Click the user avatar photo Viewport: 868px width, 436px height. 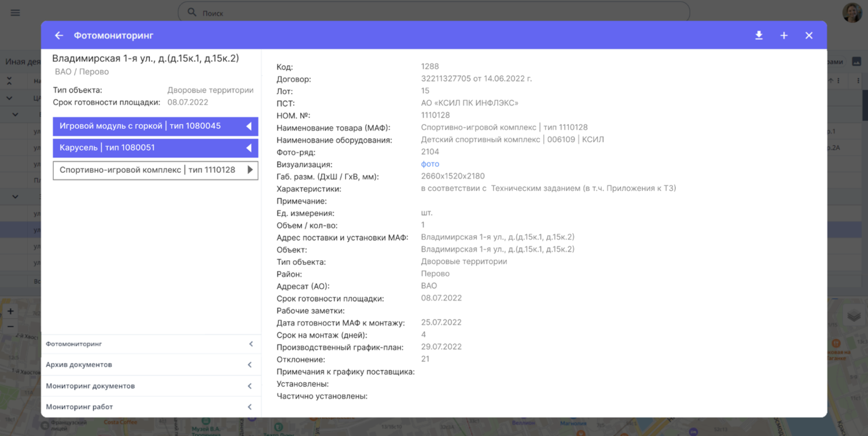pyautogui.click(x=852, y=13)
